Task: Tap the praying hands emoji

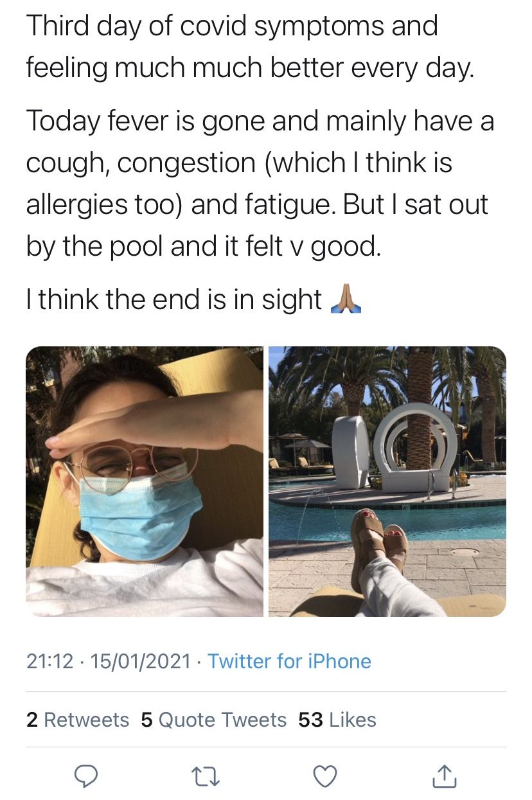Action: click(346, 299)
